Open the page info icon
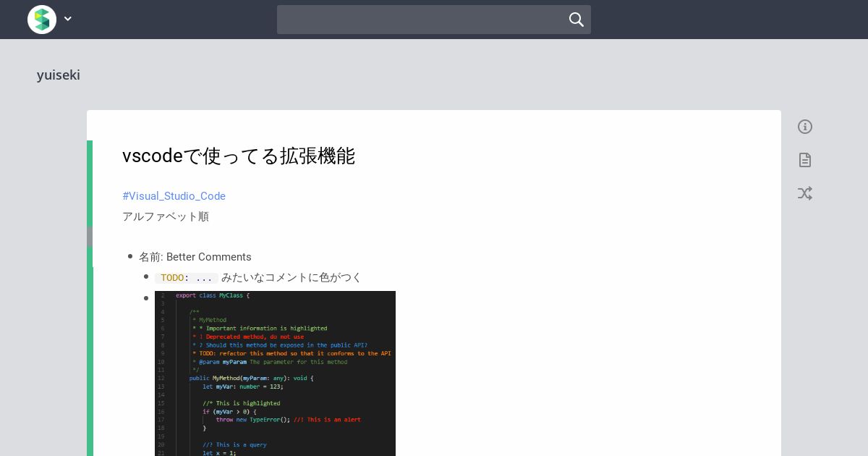The height and width of the screenshot is (456, 868). 805,127
